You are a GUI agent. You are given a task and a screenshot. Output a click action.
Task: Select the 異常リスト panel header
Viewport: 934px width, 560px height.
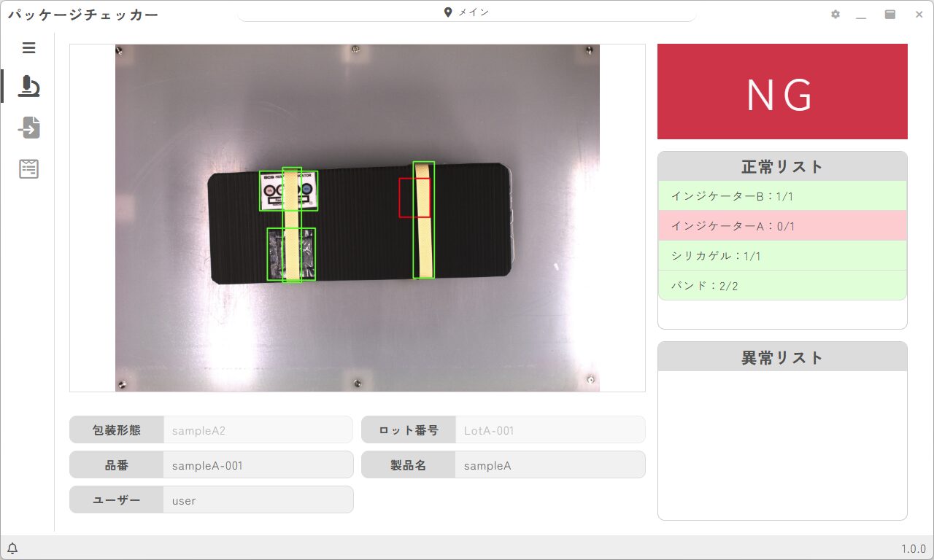click(782, 357)
